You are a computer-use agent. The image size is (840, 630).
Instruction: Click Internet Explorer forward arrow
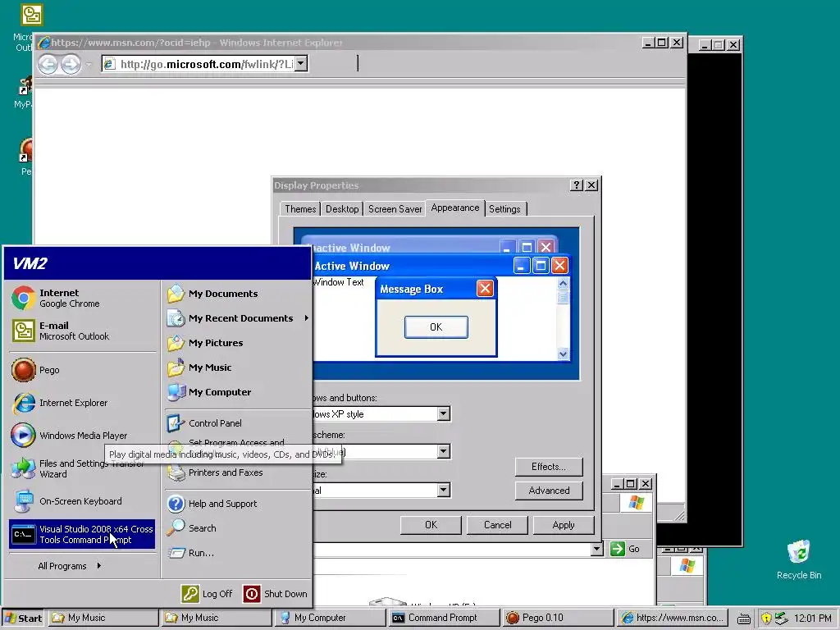71,65
